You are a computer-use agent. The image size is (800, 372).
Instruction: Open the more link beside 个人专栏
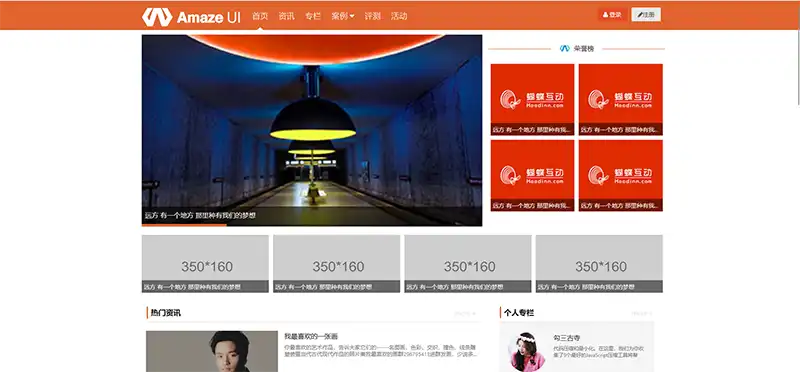point(641,313)
